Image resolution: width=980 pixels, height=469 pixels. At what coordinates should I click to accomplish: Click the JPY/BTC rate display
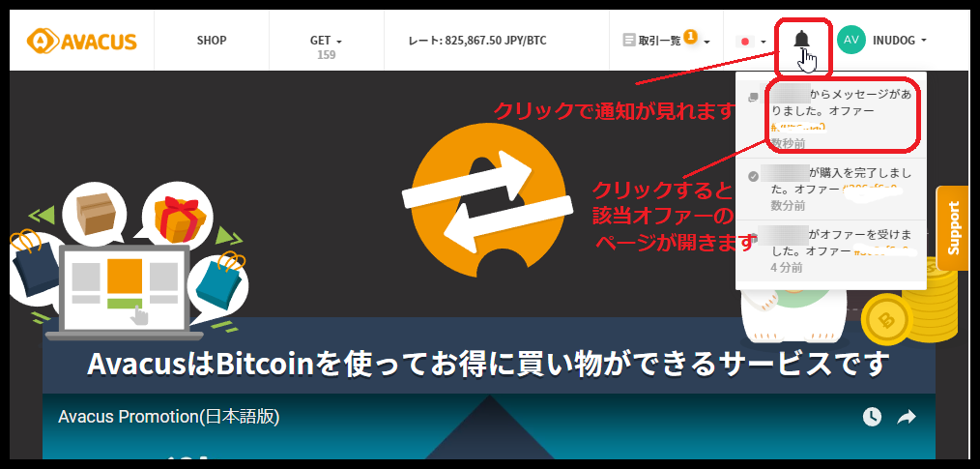point(476,41)
